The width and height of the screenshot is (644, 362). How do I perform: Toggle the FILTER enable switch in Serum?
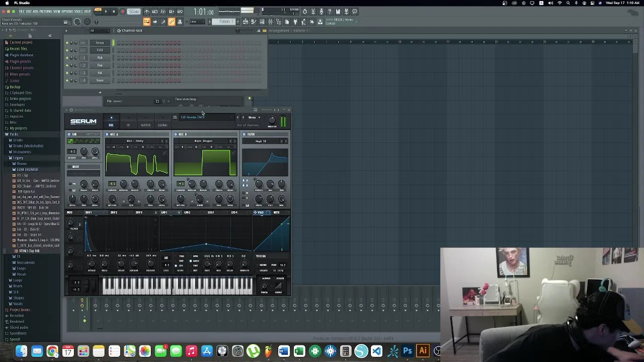coord(244,134)
